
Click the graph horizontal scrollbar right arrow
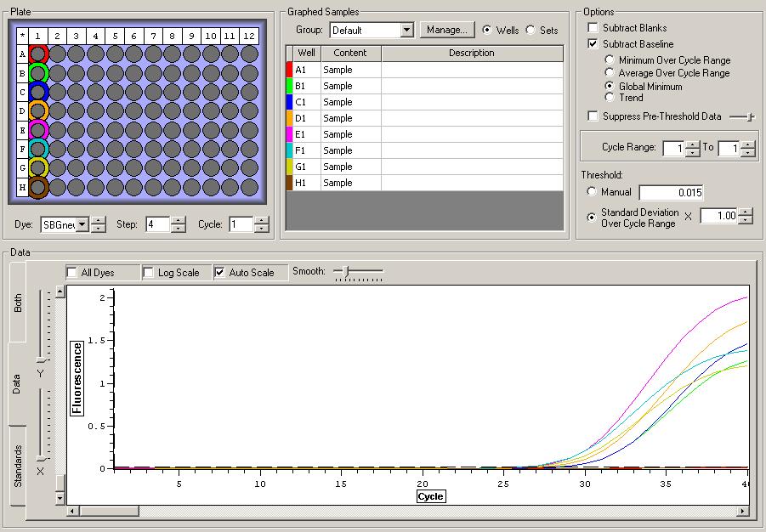tap(743, 511)
